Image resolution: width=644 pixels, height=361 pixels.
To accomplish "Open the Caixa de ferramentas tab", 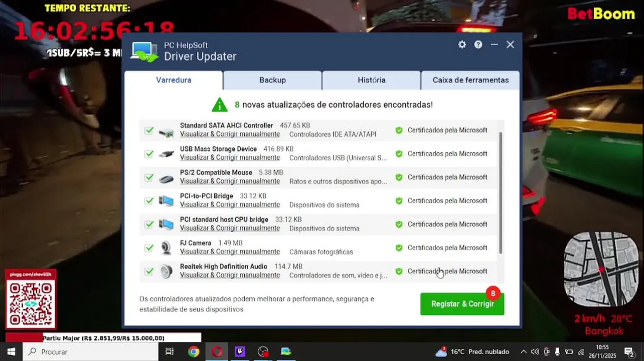I will tap(470, 80).
